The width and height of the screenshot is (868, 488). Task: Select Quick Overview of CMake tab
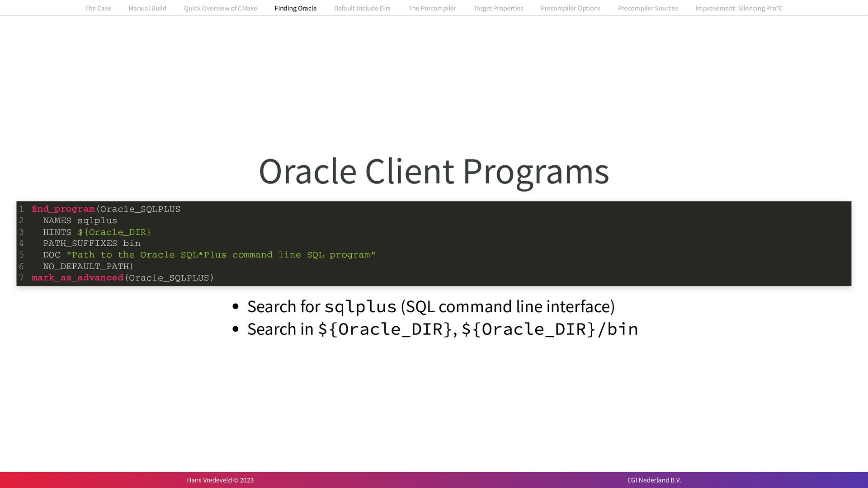[220, 8]
